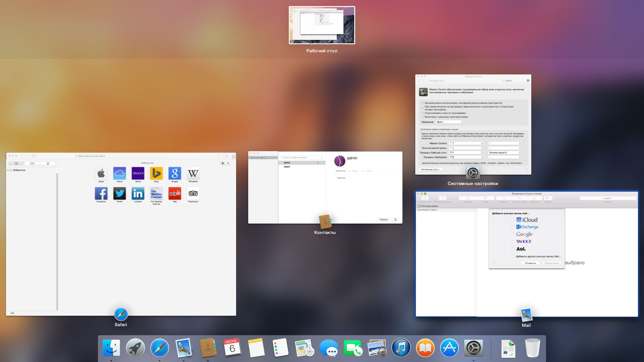
Task: Open iTunes from dock
Action: [x=401, y=348]
